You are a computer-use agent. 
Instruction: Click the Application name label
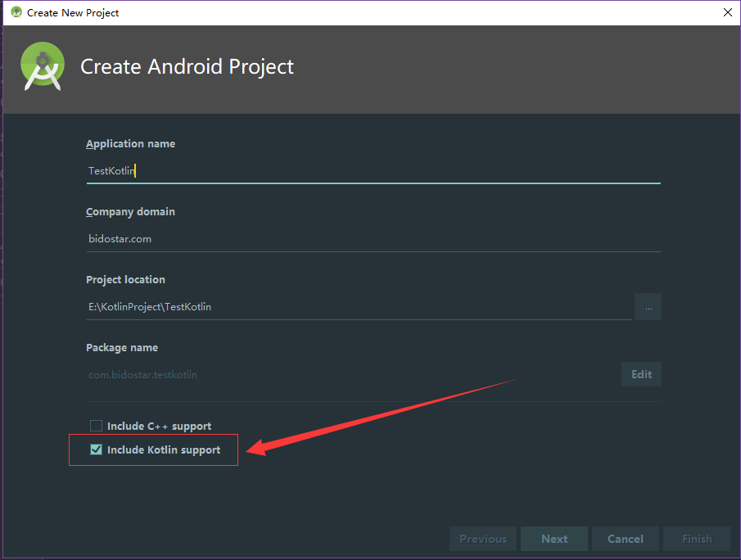pos(131,144)
